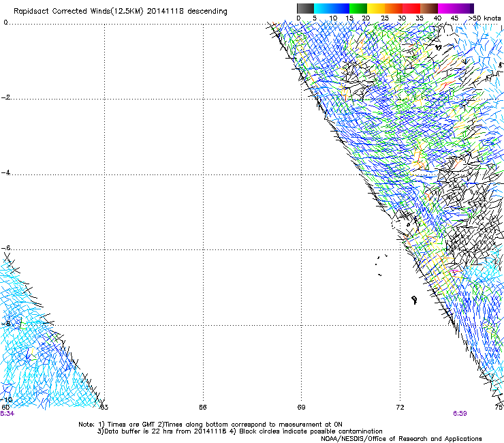Click the purple time stamp '8:34'

(7, 414)
